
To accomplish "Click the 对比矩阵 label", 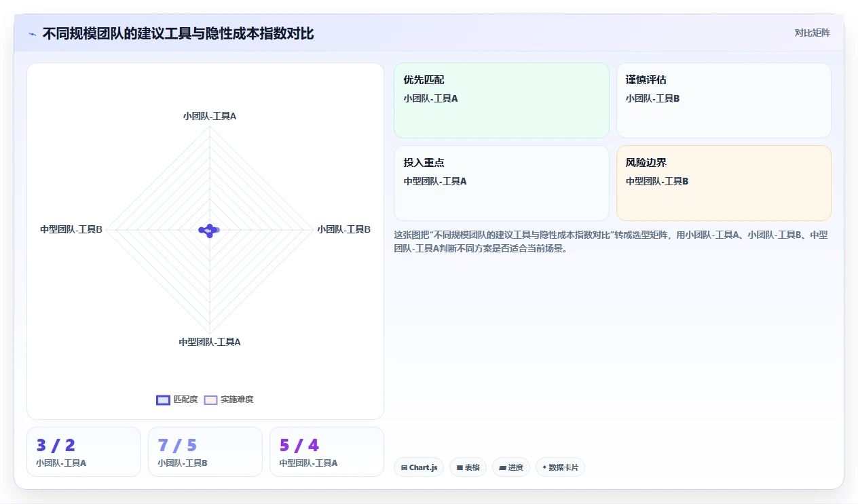I will 813,33.
